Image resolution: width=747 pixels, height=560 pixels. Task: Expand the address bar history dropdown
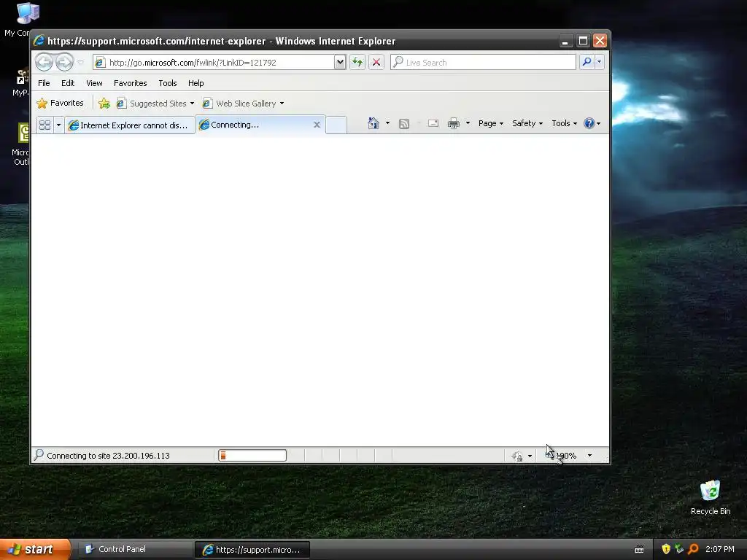(x=340, y=63)
